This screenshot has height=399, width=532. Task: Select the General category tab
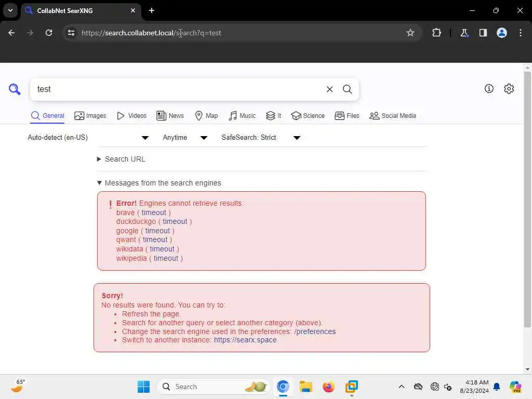coord(47,116)
